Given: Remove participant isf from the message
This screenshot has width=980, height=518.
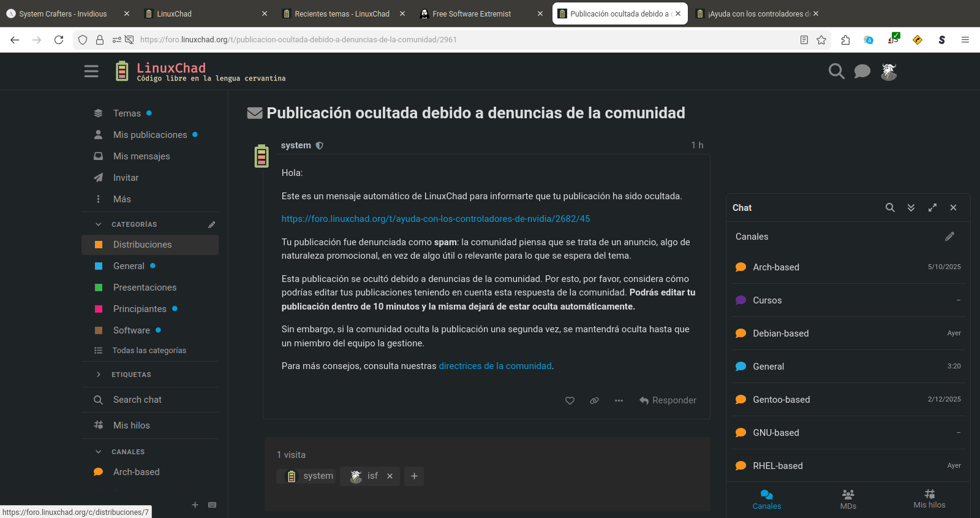Looking at the screenshot, I should (390, 476).
